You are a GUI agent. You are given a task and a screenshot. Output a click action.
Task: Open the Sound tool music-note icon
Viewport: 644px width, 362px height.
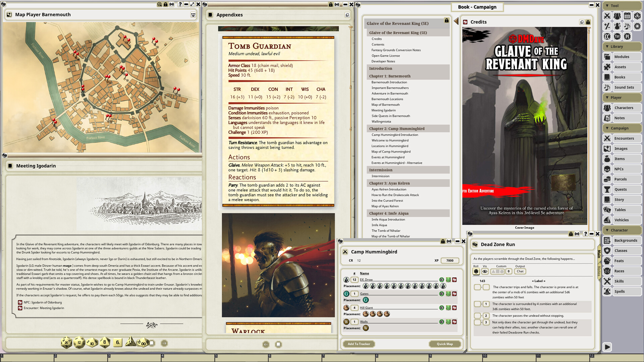click(x=627, y=26)
